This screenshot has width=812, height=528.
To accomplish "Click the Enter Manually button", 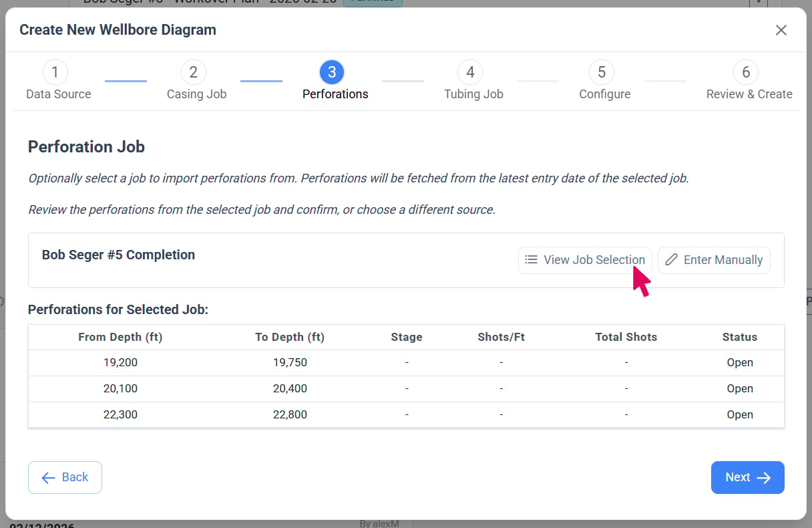I will point(714,260).
